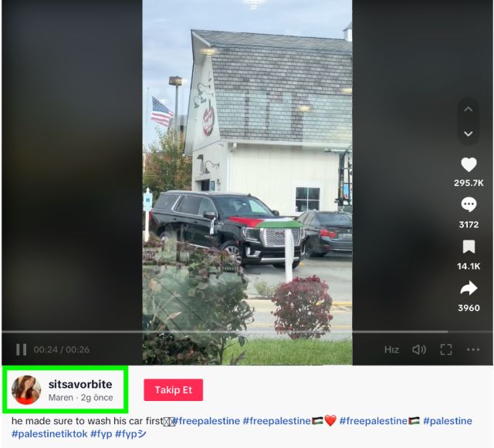Share the video with the arrow icon
494x448 pixels.
469,288
